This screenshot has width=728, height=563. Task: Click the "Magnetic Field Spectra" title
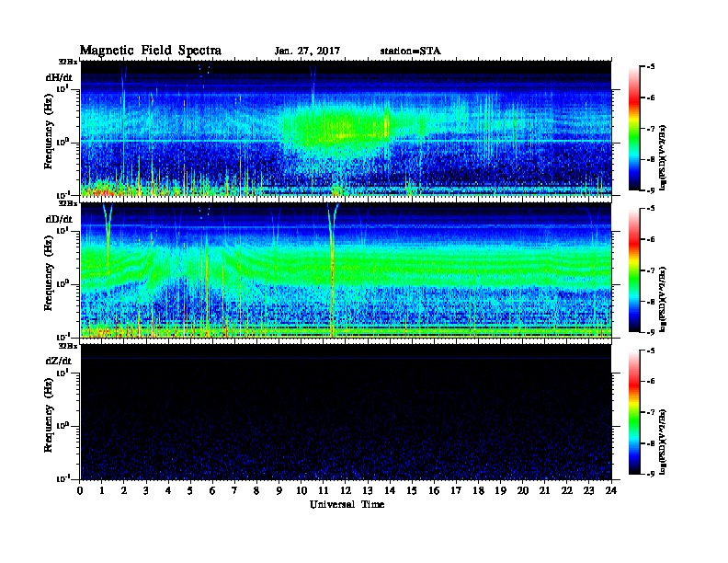(151, 51)
